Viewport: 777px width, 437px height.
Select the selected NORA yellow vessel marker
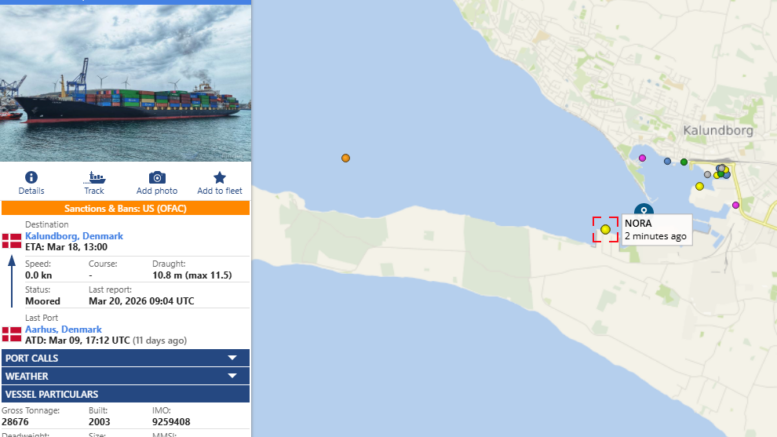606,229
